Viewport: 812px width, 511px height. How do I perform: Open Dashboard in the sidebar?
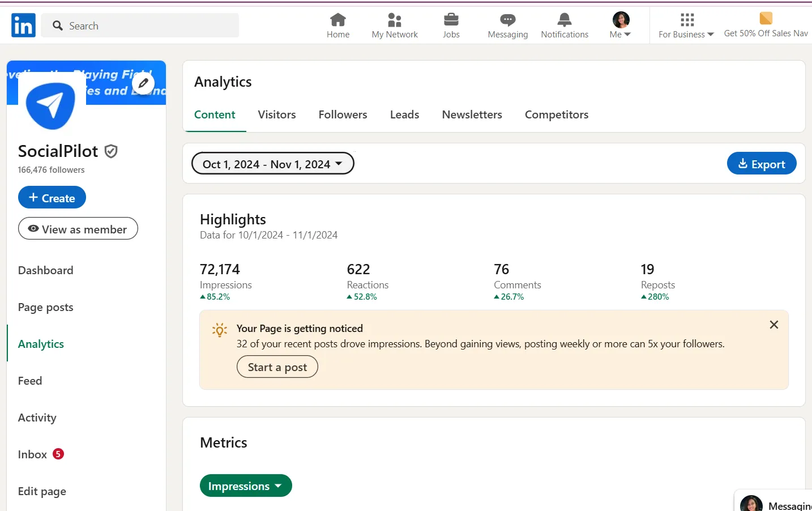[x=46, y=270]
